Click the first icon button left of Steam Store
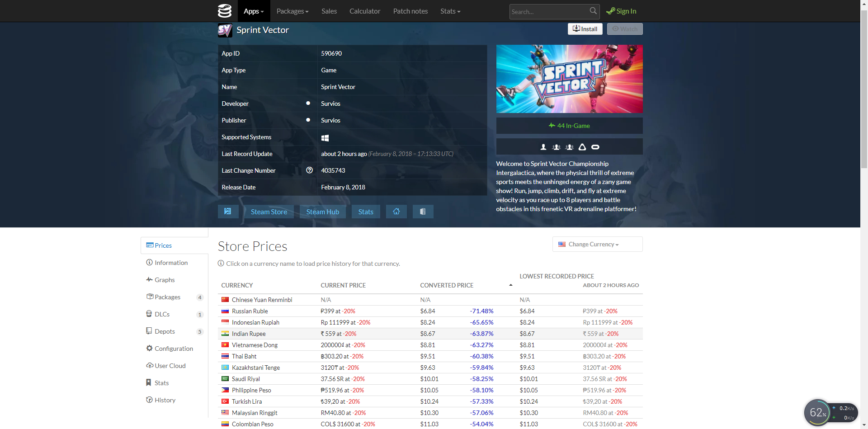868x429 pixels. point(228,212)
